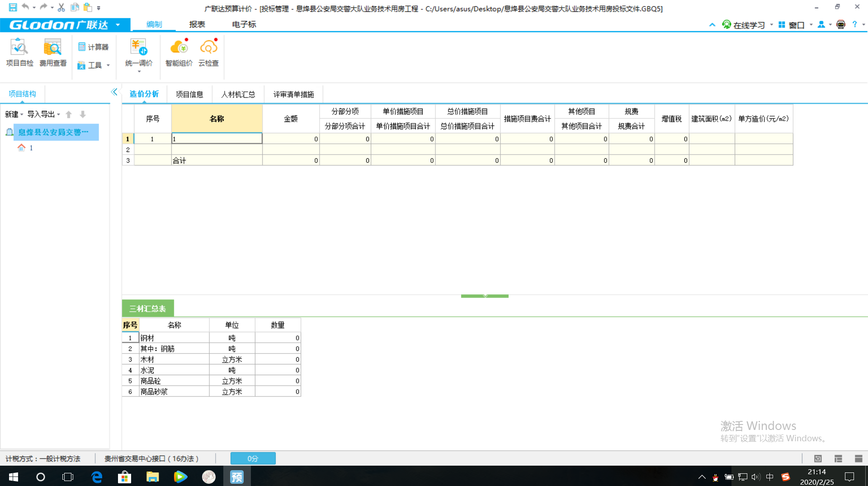Collapse the bottom panel via green handle
The image size is (868, 486).
pos(485,296)
